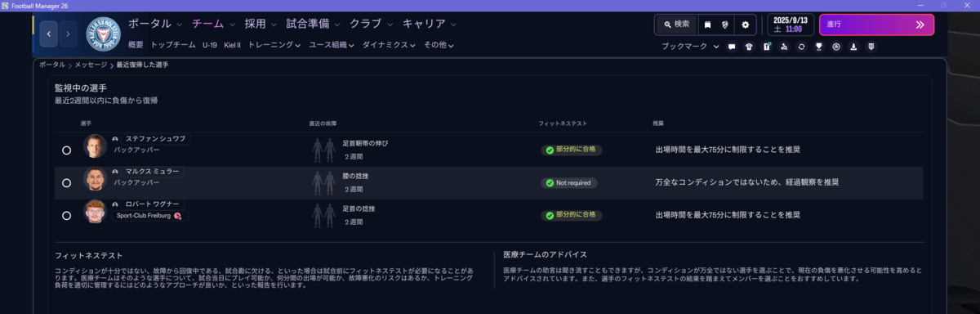Click the person icon beside ロバート ワグナー
The height and width of the screenshot is (314, 980).
click(115, 204)
